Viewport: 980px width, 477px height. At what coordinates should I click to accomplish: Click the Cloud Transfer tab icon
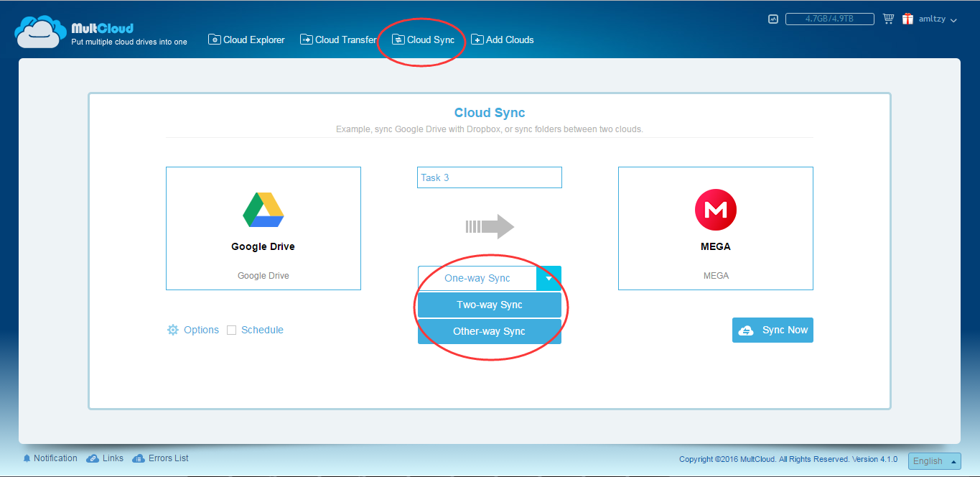pos(307,40)
